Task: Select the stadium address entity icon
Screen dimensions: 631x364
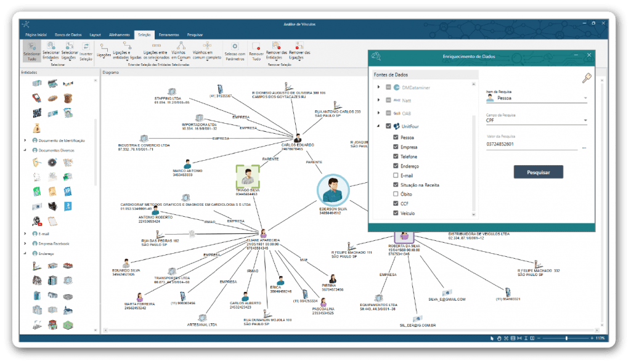Action: (68, 296)
